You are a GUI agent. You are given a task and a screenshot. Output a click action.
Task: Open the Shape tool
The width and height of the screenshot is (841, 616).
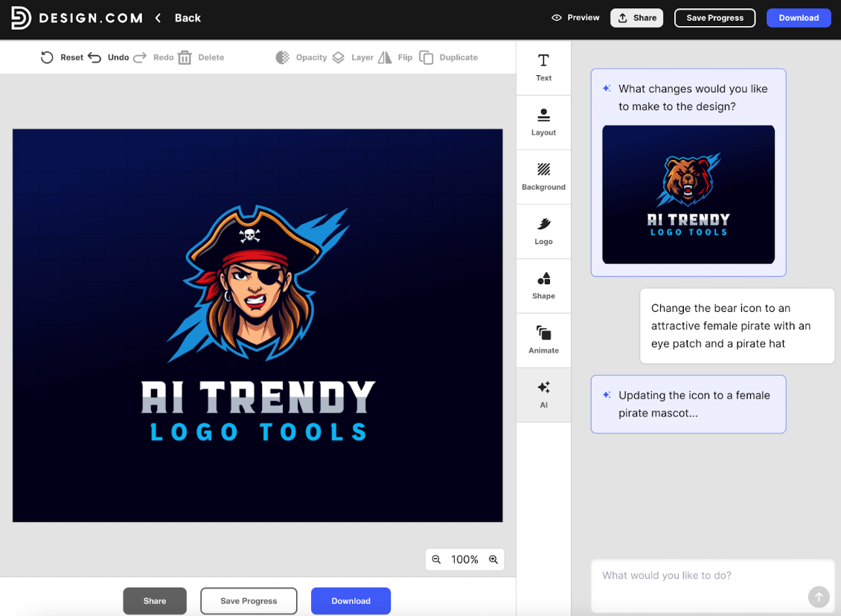click(x=543, y=286)
